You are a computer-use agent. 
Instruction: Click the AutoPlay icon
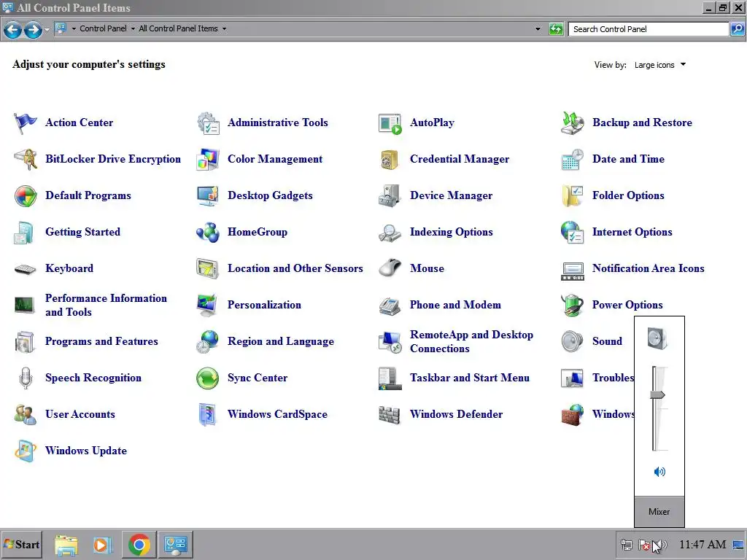(x=390, y=122)
